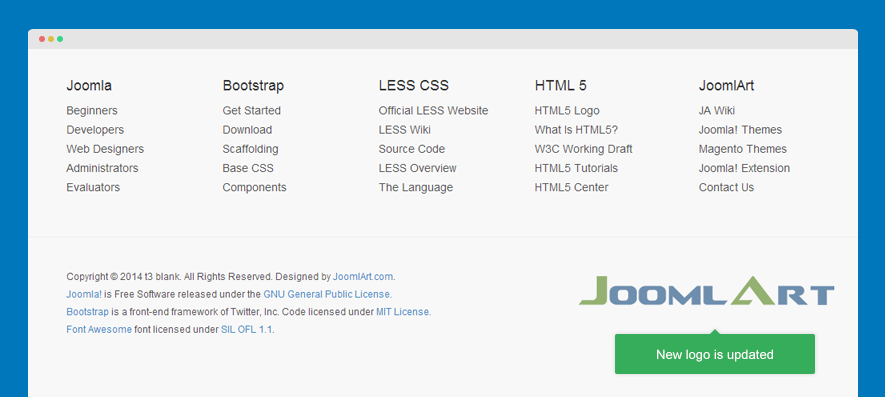Open the Magento Themes link
The width and height of the screenshot is (885, 397).
click(x=743, y=149)
